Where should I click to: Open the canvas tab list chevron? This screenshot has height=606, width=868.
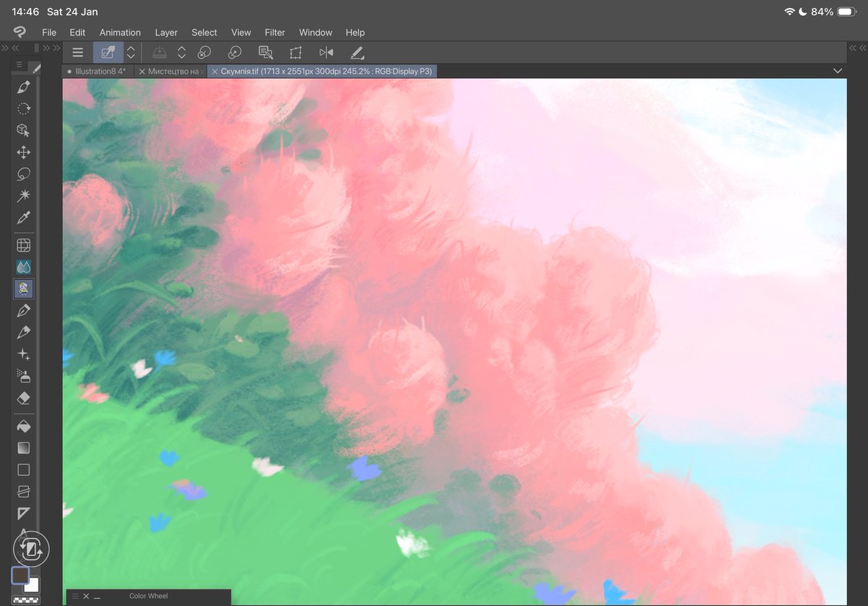coord(838,71)
